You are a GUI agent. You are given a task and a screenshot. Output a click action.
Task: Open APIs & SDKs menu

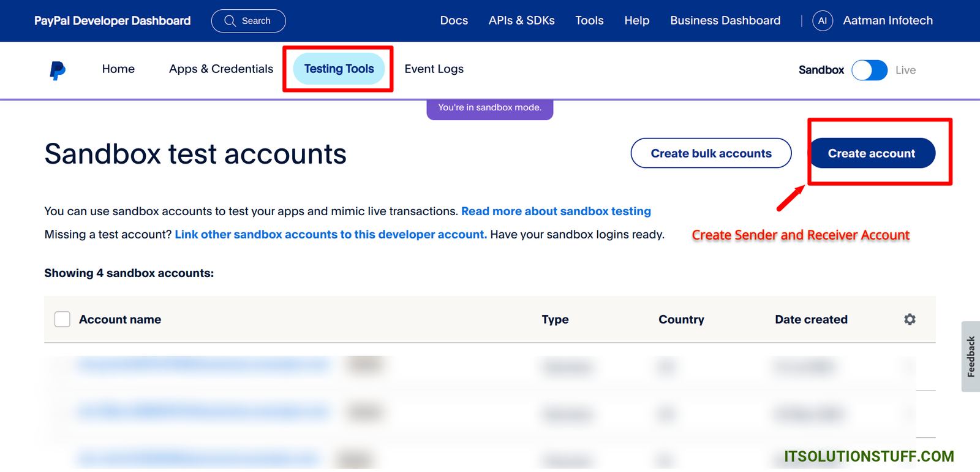(521, 21)
